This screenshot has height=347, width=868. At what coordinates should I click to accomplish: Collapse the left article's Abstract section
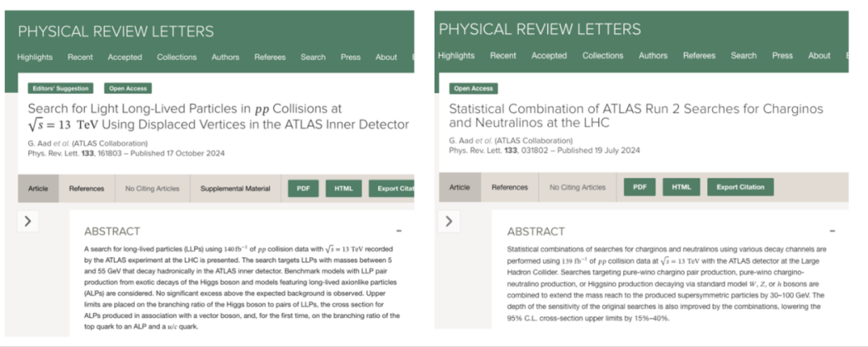[x=399, y=231]
